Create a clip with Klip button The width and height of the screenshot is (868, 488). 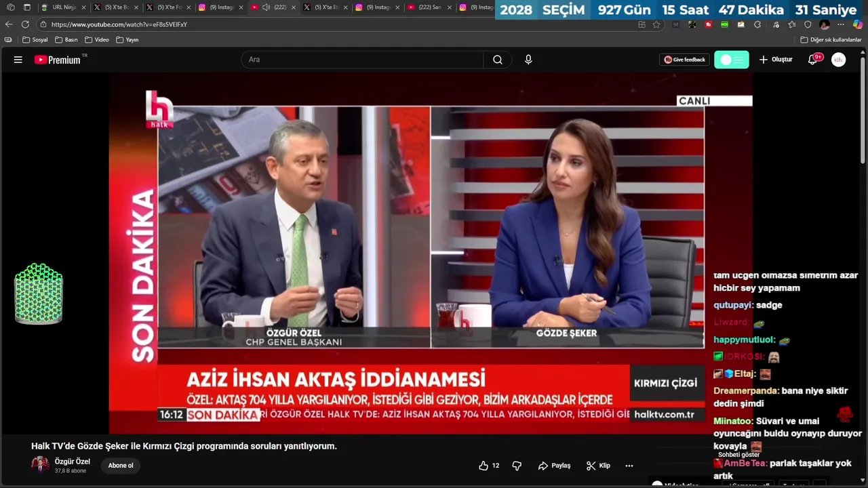598,466
